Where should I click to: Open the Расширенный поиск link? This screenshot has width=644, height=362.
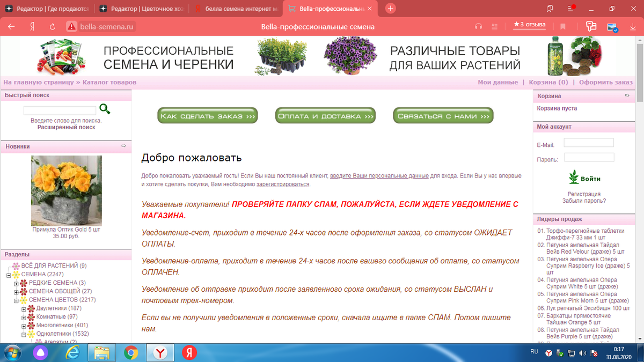(66, 128)
